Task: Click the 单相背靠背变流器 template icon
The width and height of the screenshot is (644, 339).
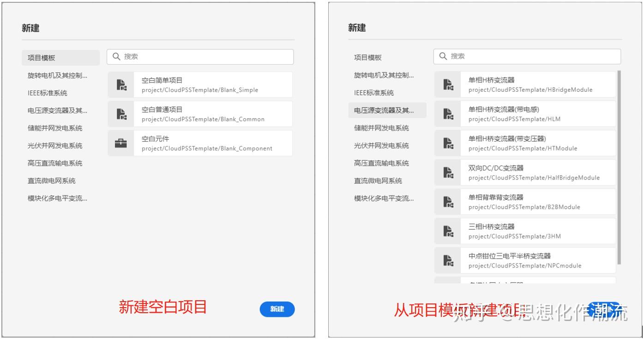Action: 447,202
